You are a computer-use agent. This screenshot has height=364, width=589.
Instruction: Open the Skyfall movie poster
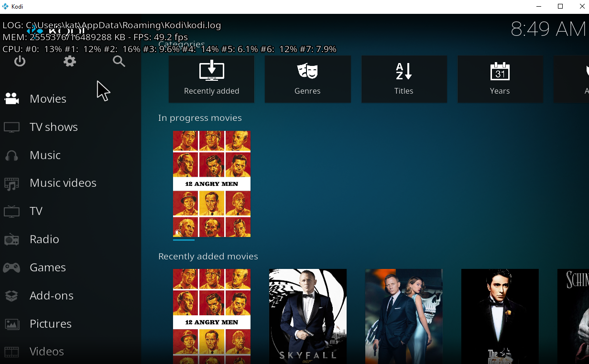click(307, 316)
